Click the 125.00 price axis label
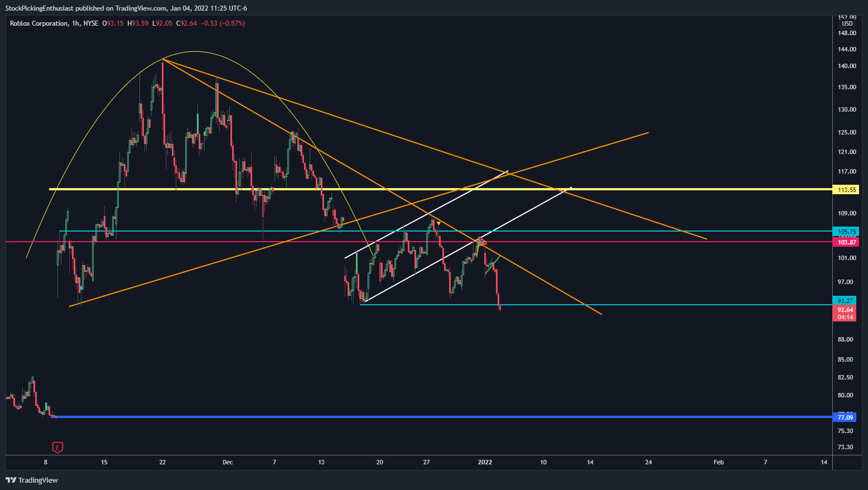 (846, 133)
